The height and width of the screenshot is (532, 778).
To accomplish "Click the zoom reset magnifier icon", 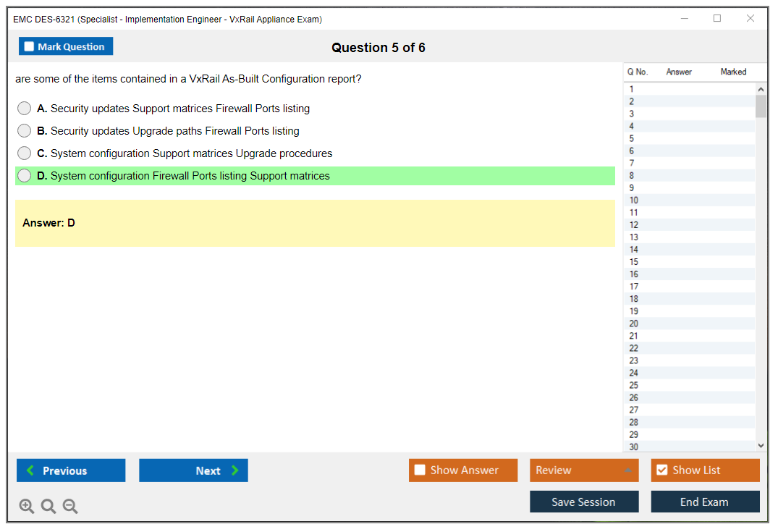I will [x=48, y=507].
